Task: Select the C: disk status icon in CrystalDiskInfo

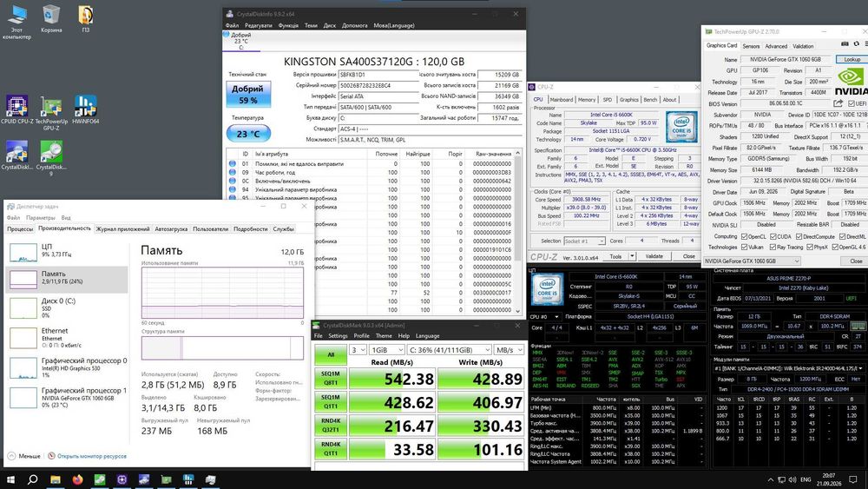Action: pyautogui.click(x=226, y=35)
